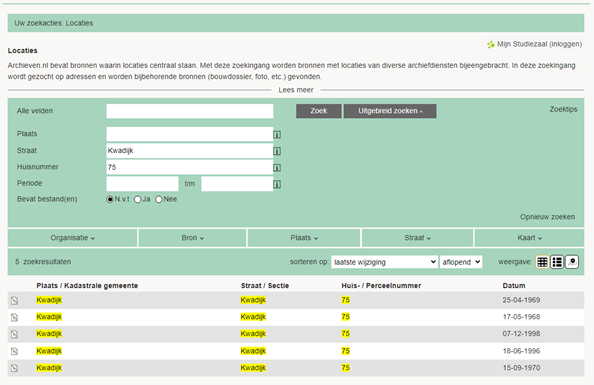Screen dimensions: 594x385
Task: Show info icon next to Huisnummer field
Action: (277, 167)
